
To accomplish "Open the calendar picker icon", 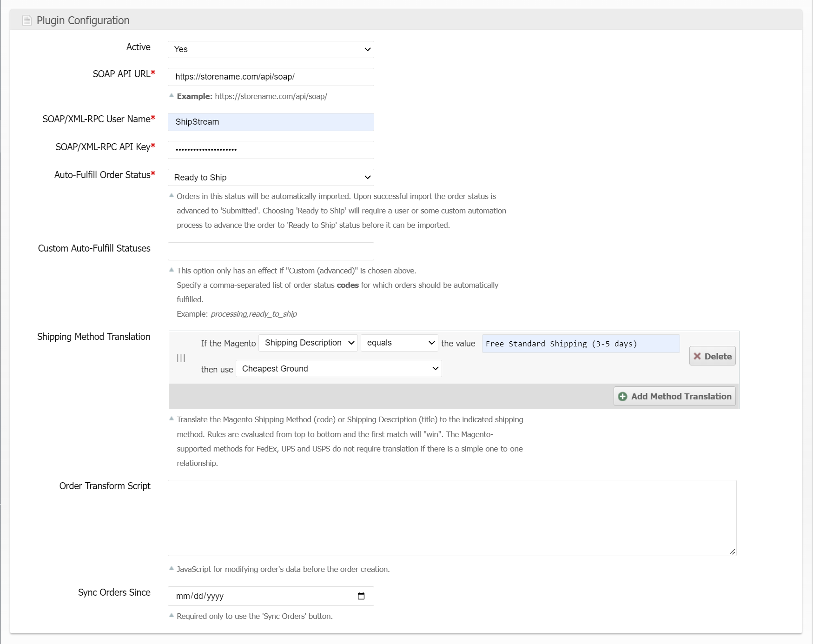I will click(x=361, y=596).
